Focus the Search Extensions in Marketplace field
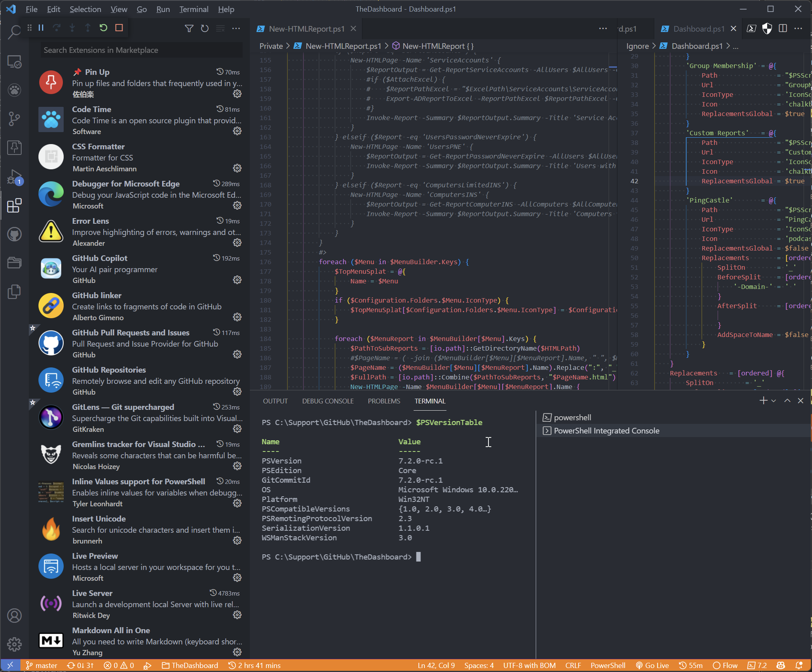812x672 pixels. coord(142,50)
